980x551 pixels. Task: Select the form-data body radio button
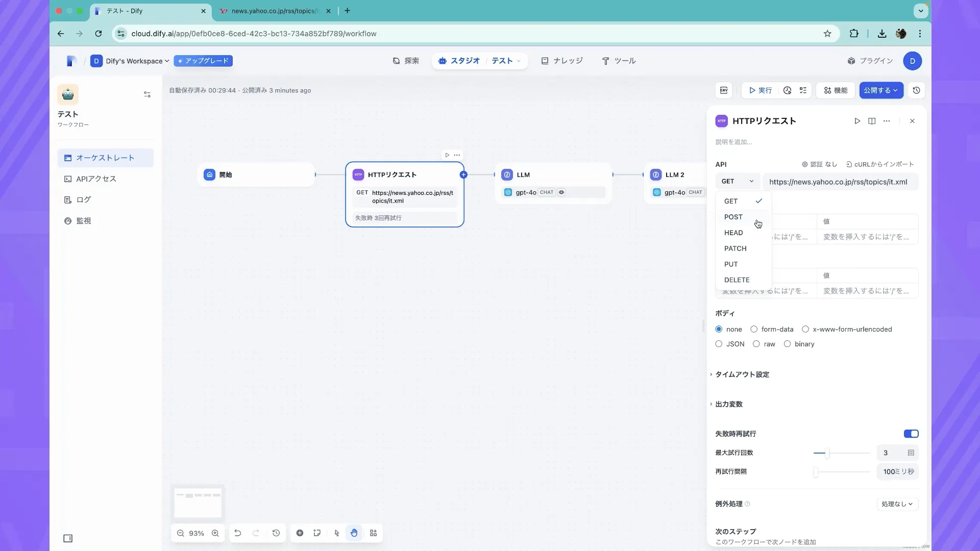[754, 329]
